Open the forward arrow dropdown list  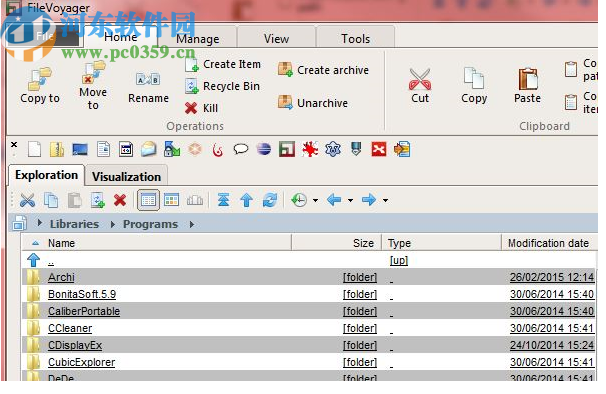tap(385, 200)
